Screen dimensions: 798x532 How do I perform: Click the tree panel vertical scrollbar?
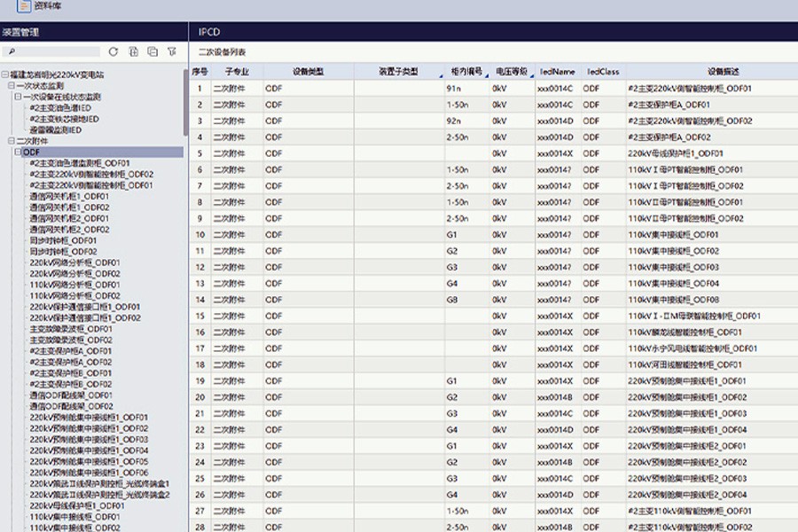pyautogui.click(x=185, y=102)
